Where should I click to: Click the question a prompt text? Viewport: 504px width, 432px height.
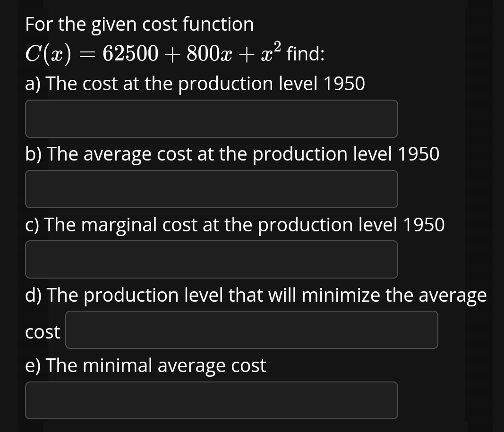click(195, 84)
